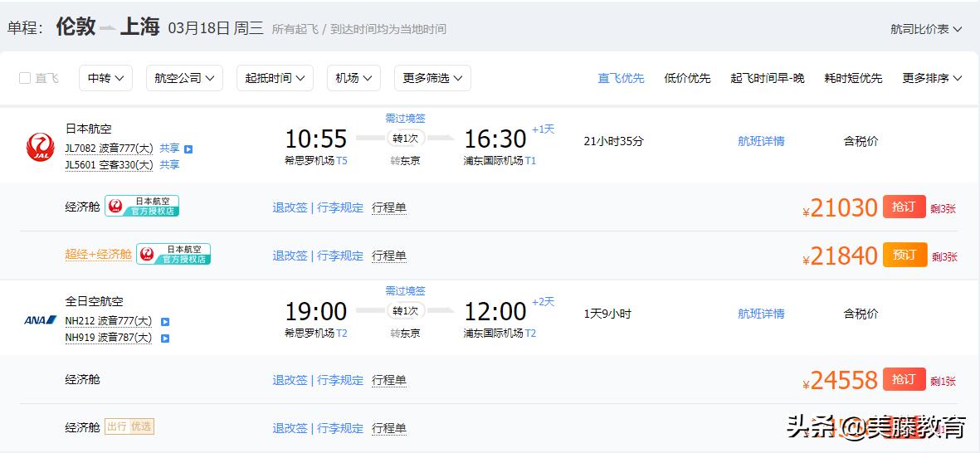The width and height of the screenshot is (980, 453).
Task: Open the JL7082 flight info arrow icon
Action: tap(188, 149)
